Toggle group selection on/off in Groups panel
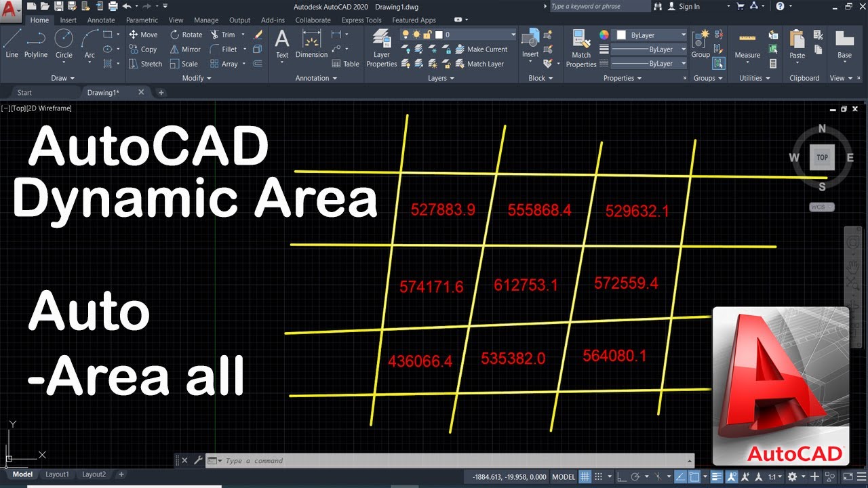Image resolution: width=868 pixels, height=488 pixels. (719, 64)
